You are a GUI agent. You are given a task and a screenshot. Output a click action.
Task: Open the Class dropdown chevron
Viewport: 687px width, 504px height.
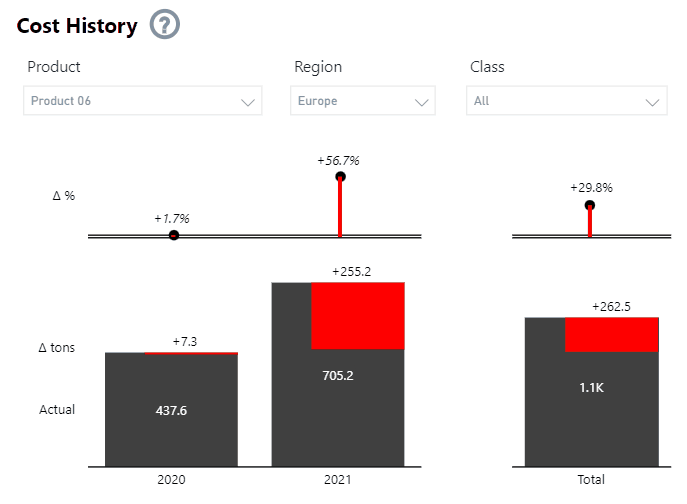654,102
